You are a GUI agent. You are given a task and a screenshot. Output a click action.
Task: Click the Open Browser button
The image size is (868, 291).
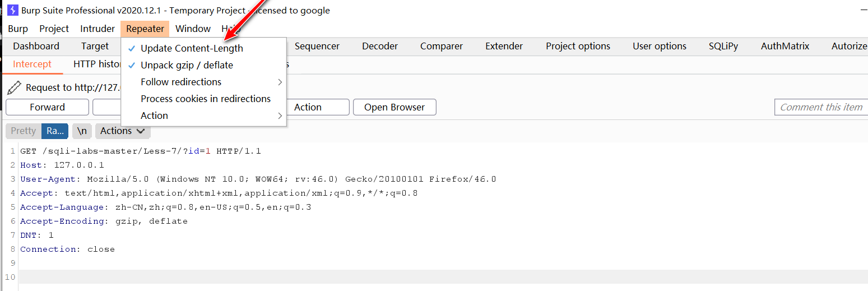(394, 108)
